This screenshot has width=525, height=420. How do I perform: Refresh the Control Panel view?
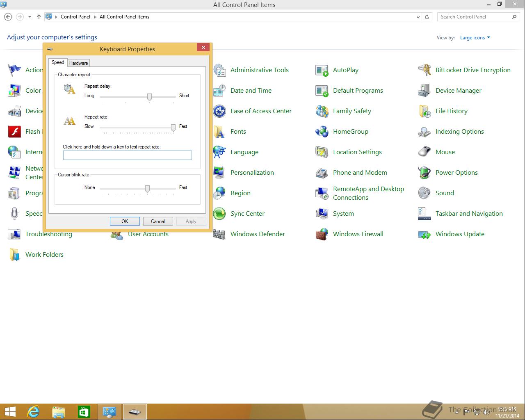tap(427, 17)
